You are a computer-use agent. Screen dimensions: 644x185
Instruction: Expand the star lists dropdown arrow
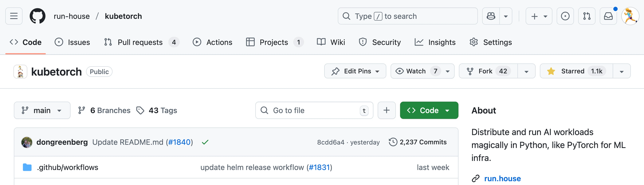click(x=622, y=71)
